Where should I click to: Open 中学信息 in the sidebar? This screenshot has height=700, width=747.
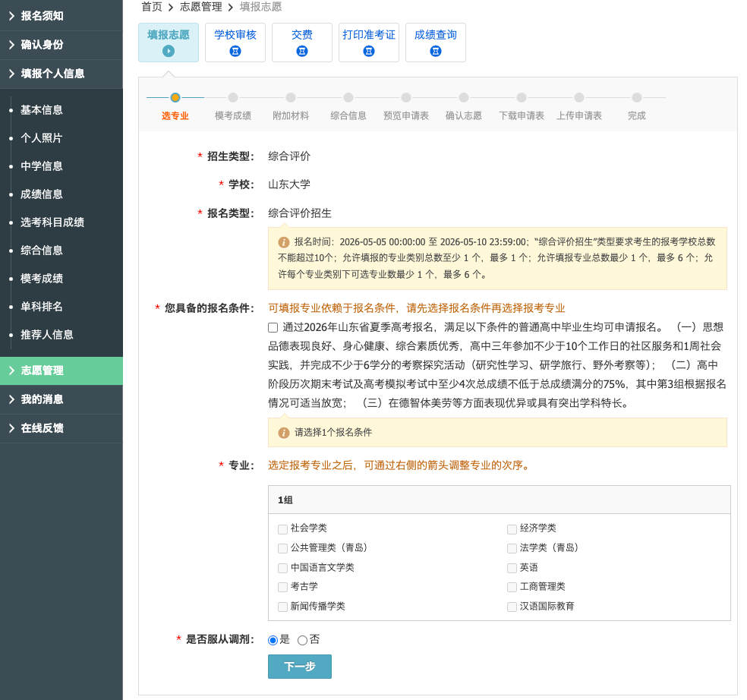point(42,166)
